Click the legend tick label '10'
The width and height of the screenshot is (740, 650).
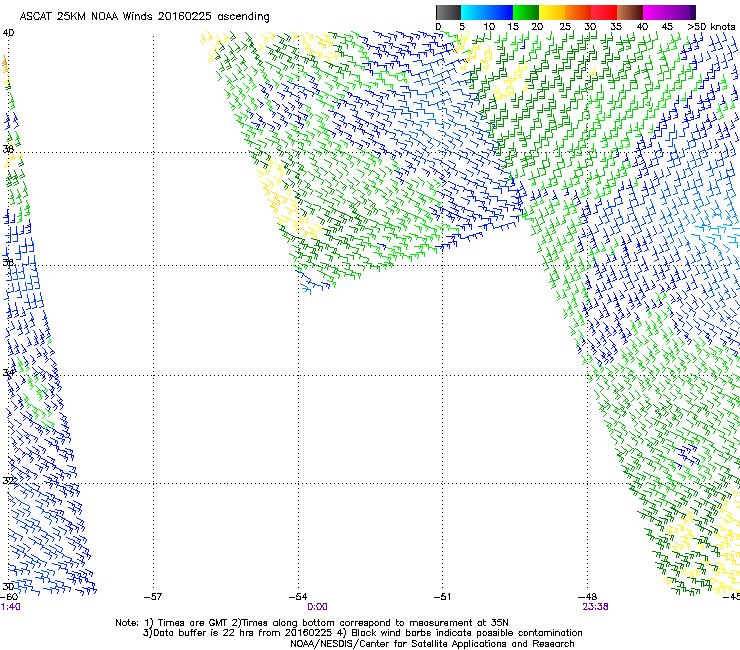[x=489, y=27]
